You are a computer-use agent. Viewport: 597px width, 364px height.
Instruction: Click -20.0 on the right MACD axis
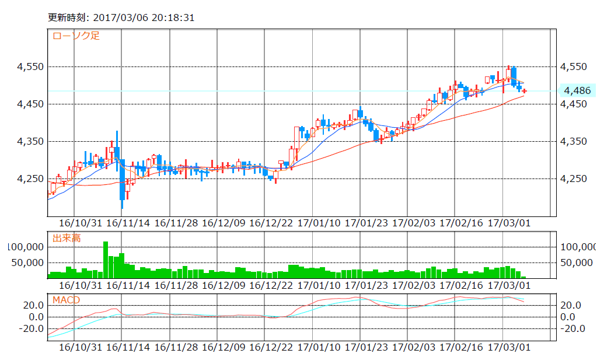click(572, 328)
